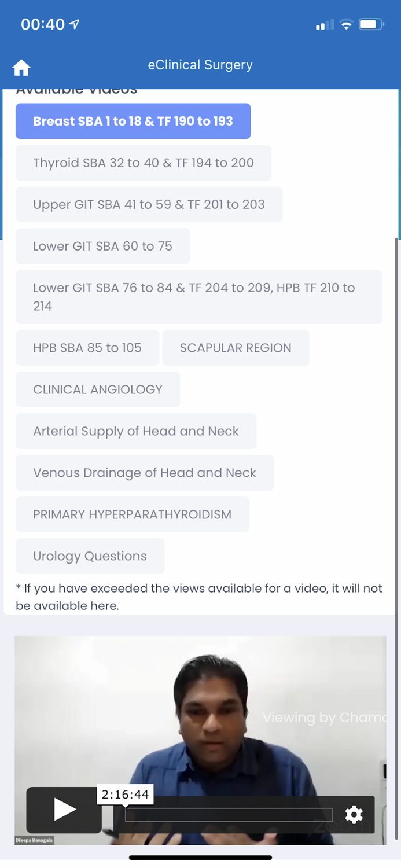
Task: Select the PRIMARY HYPERPARATHYROIDISM video
Action: tap(132, 514)
